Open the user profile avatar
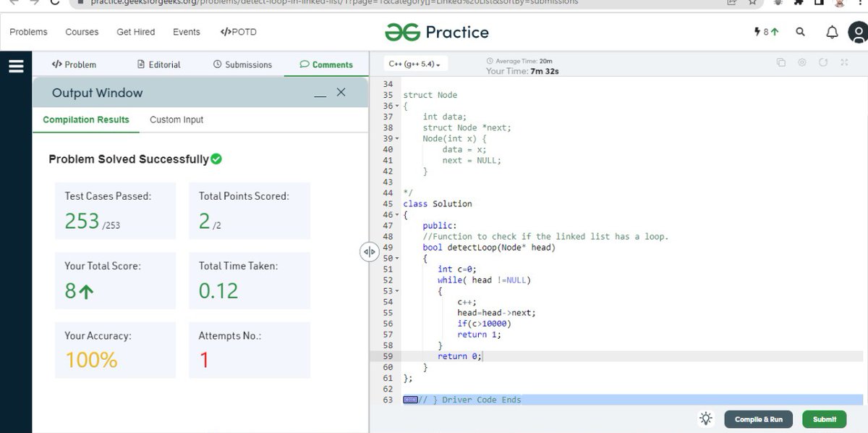 pos(859,32)
